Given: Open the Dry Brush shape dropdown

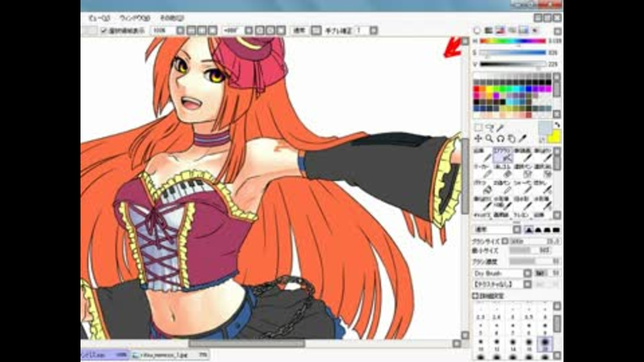Looking at the screenshot, I should (527, 273).
